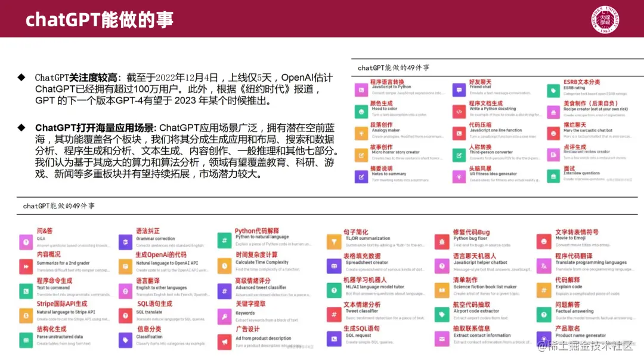The width and height of the screenshot is (644, 363).
Task: Click the bold text 'ChatGPT关注度较高'
Action: coord(76,78)
